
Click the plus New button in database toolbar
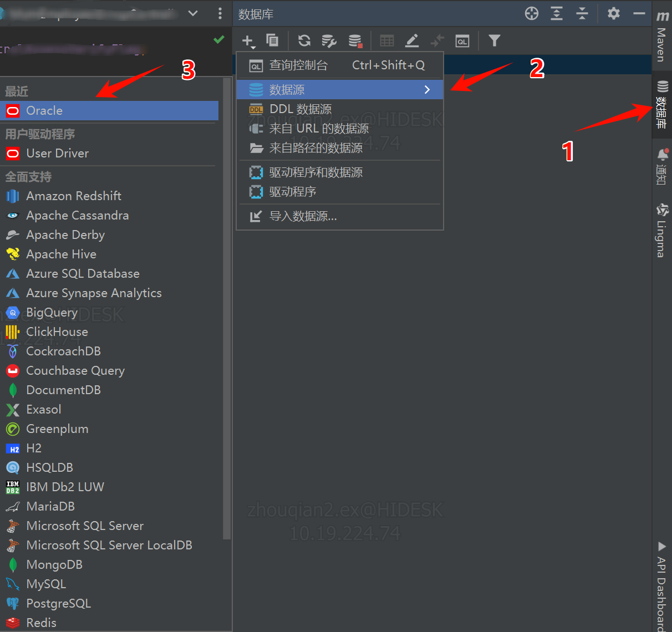(248, 40)
